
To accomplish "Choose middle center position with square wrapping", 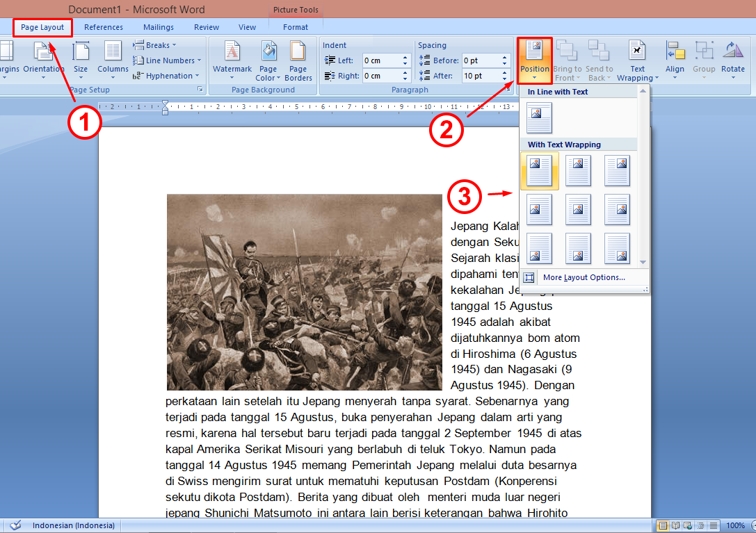I will (578, 210).
